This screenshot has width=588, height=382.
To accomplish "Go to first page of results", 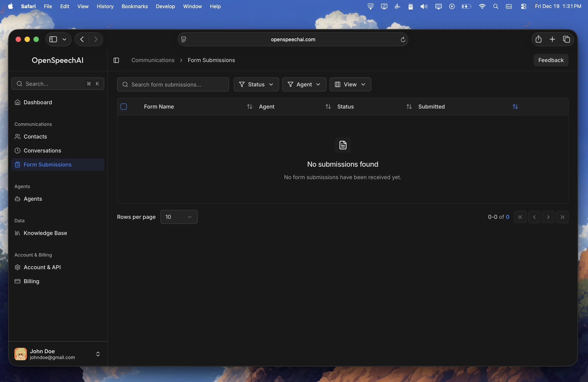I will (520, 217).
